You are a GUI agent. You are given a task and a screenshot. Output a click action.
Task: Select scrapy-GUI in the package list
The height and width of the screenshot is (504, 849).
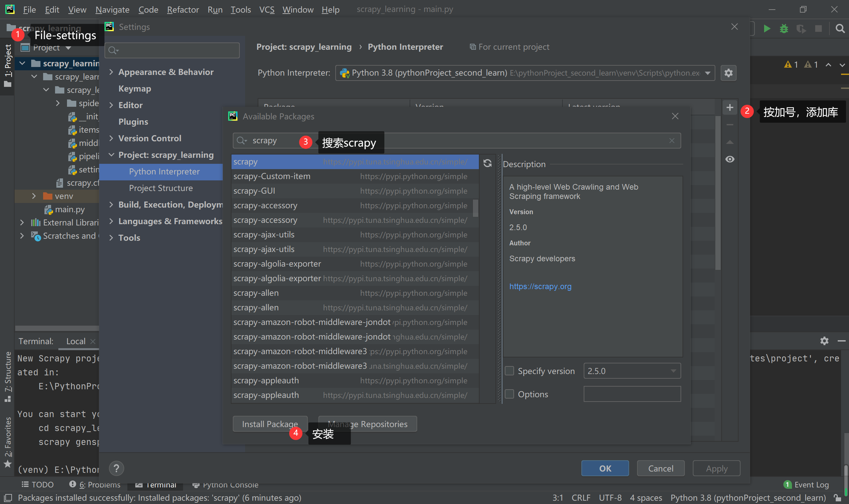point(355,191)
